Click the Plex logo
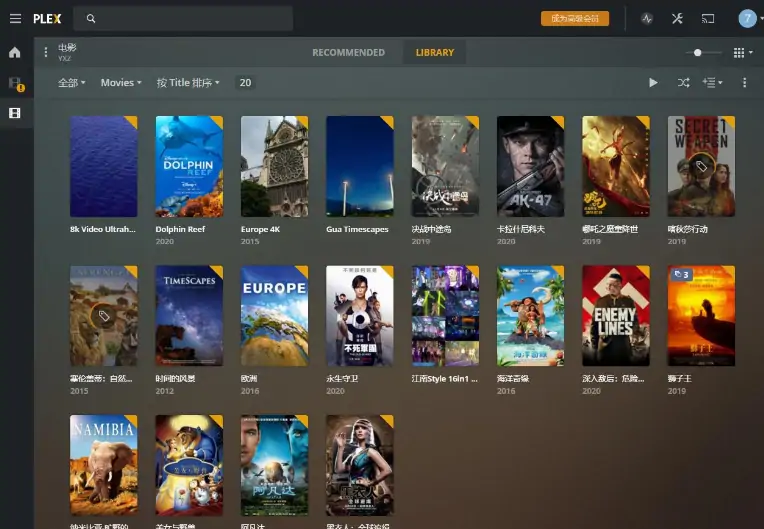The width and height of the screenshot is (764, 529). pos(47,19)
